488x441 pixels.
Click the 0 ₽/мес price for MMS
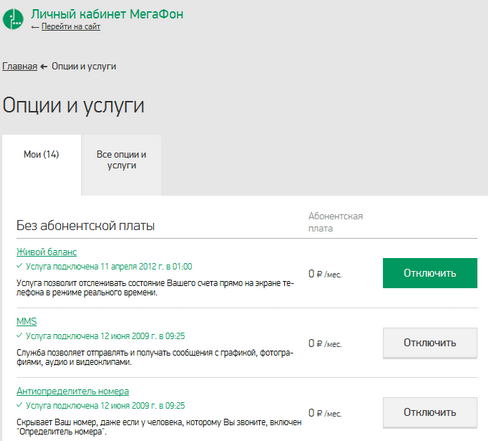325,343
